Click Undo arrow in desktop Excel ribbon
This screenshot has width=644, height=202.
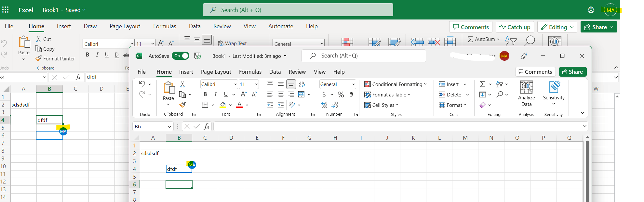142,84
